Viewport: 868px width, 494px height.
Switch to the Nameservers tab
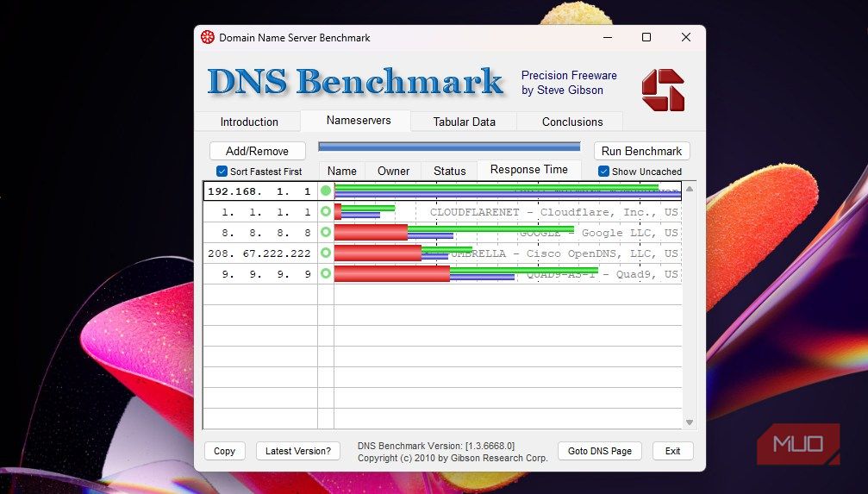pos(359,120)
